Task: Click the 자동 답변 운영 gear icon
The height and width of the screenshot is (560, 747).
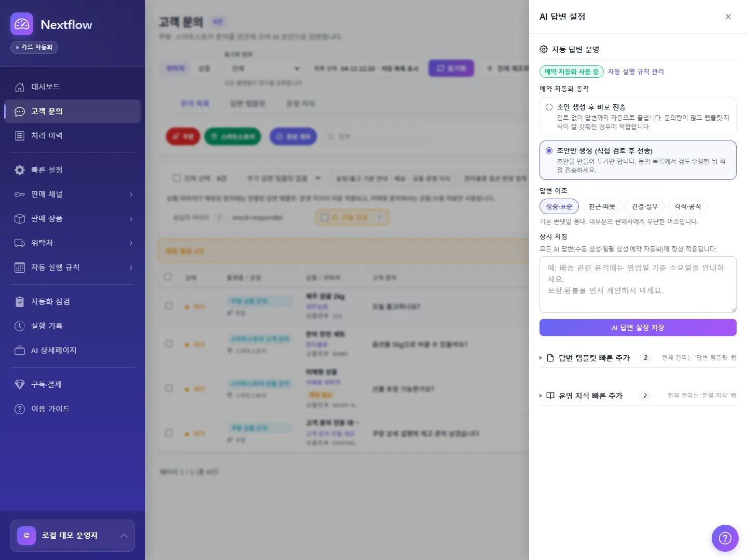Action: 544,49
